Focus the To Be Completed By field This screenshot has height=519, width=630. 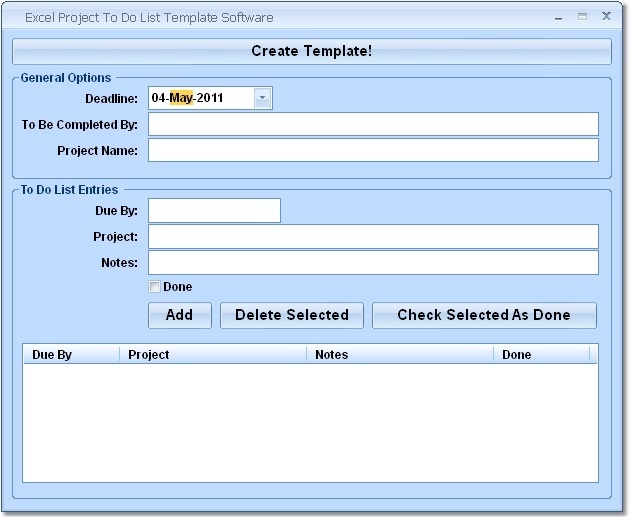click(373, 124)
